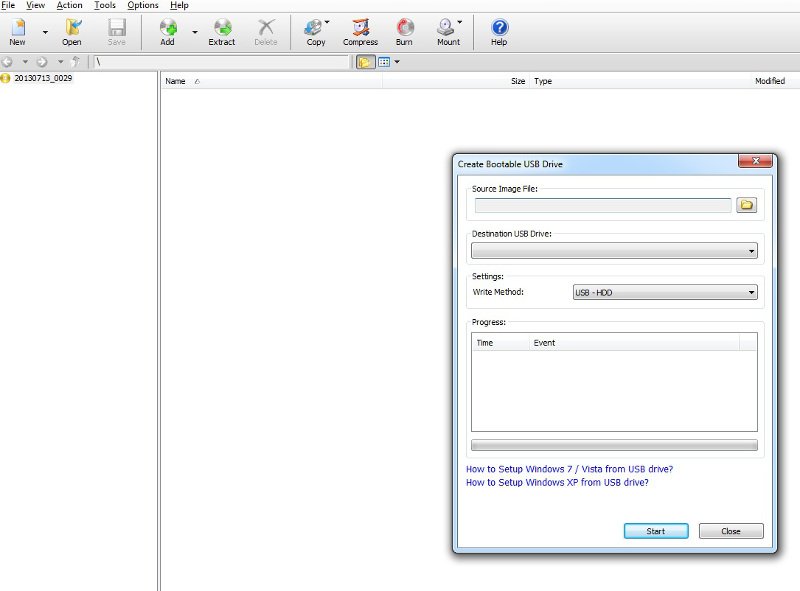Screen dimensions: 800x591
Task: Click the Add files toolbar icon
Action: 167,32
